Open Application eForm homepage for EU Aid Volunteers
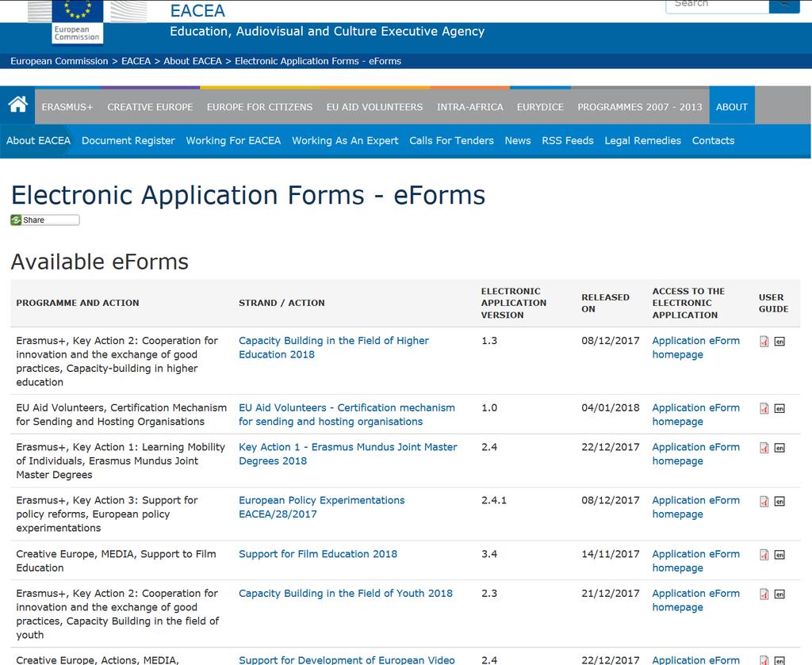Viewport: 812px width, 665px height. [x=695, y=415]
